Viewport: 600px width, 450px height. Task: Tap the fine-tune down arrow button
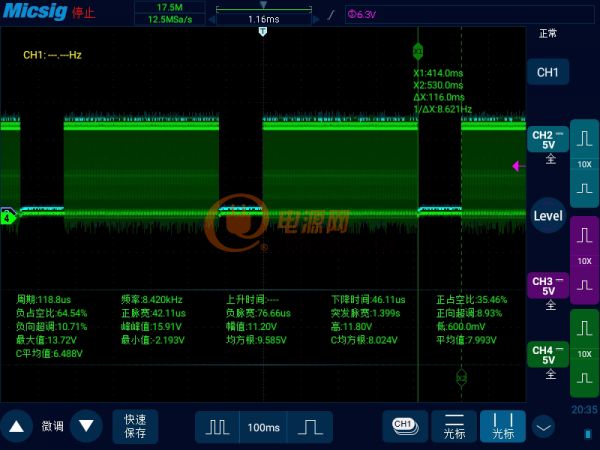coord(86,426)
